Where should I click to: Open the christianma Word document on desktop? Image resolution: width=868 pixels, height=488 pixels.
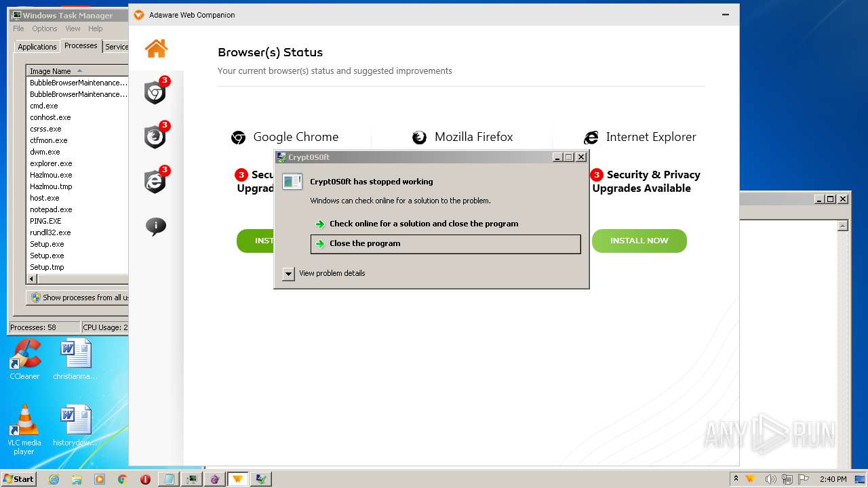(x=75, y=359)
